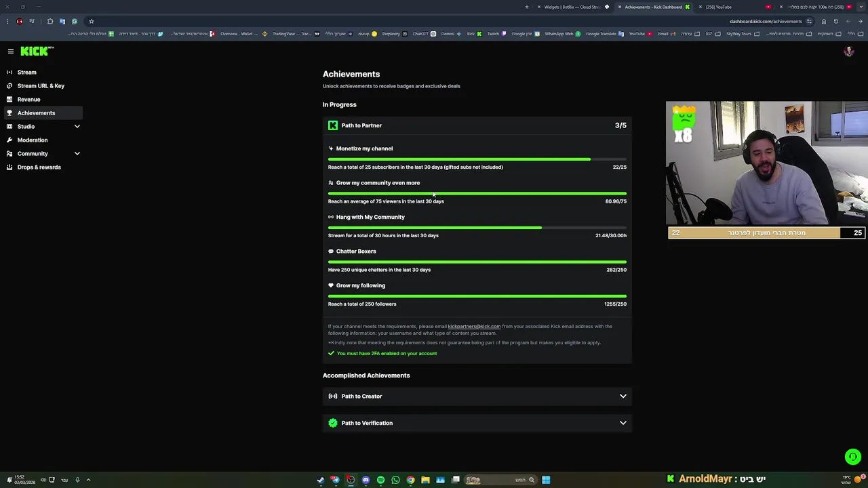
Task: Open the Gemini bookmark
Action: click(x=451, y=34)
